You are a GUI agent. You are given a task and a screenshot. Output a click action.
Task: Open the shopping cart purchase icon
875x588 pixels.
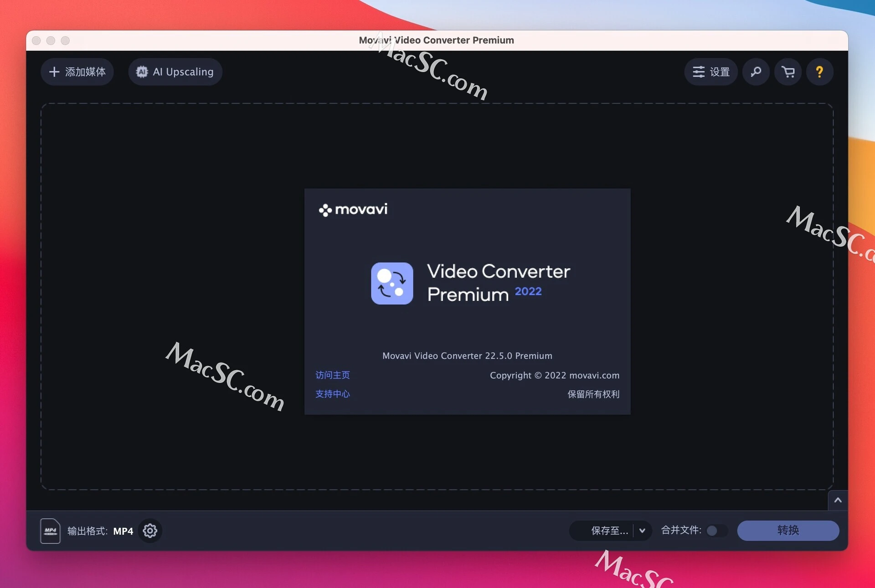(787, 72)
